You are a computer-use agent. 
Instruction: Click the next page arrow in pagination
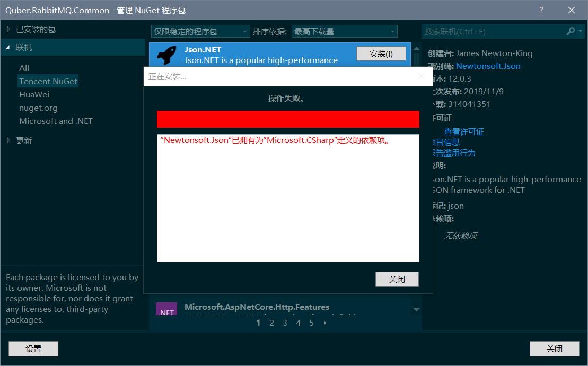(x=324, y=323)
